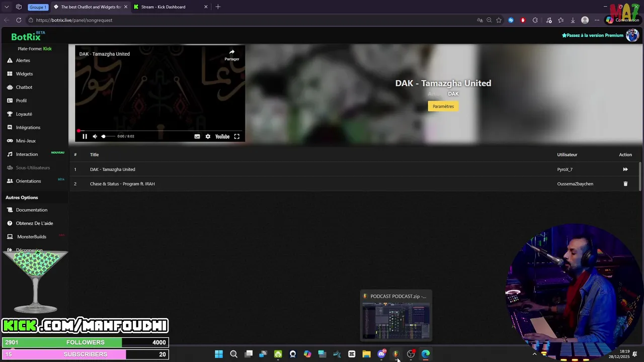Close the Stream - Kick Dashboard tab

click(206, 7)
